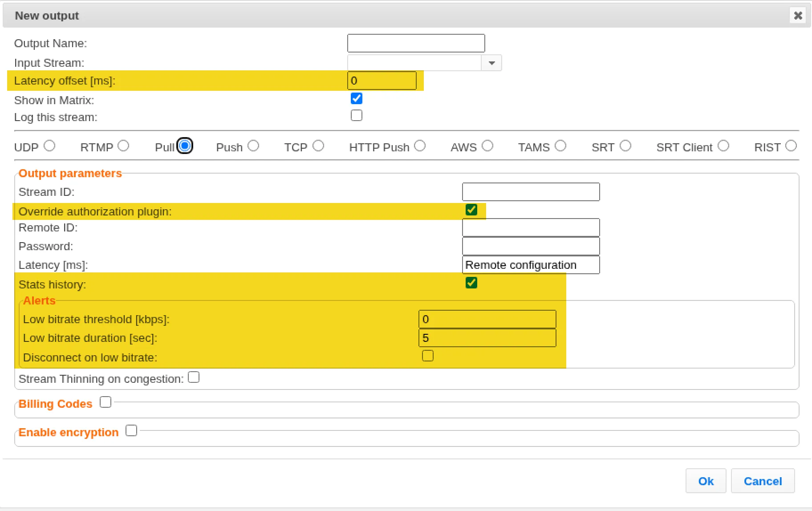This screenshot has width=812, height=511.
Task: Select the Pull radio button
Action: [x=185, y=146]
